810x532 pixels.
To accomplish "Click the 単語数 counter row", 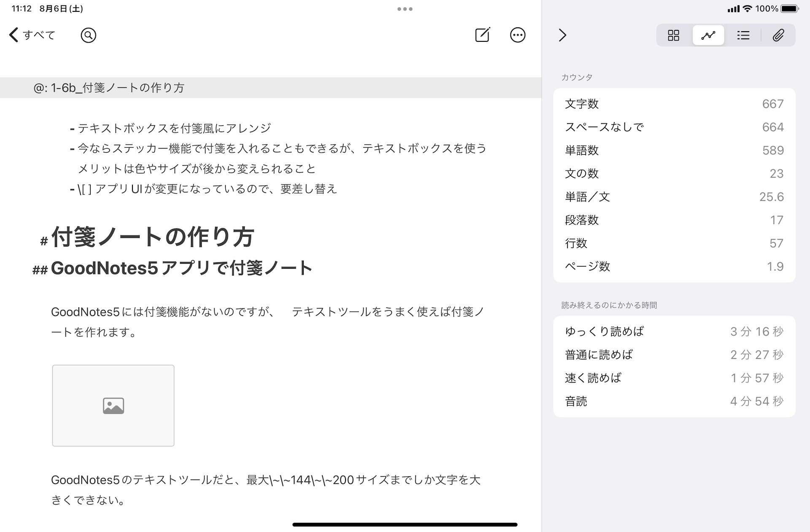I will (674, 150).
